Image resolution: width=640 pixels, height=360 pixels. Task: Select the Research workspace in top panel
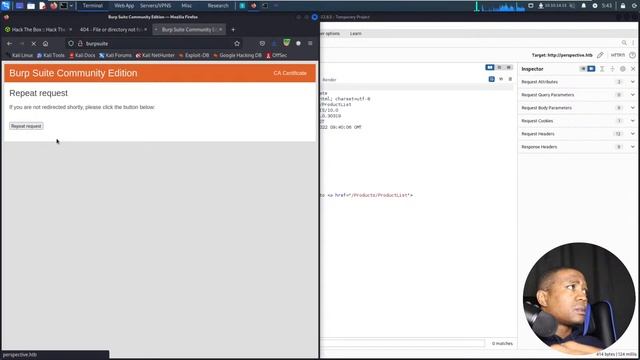(x=218, y=6)
